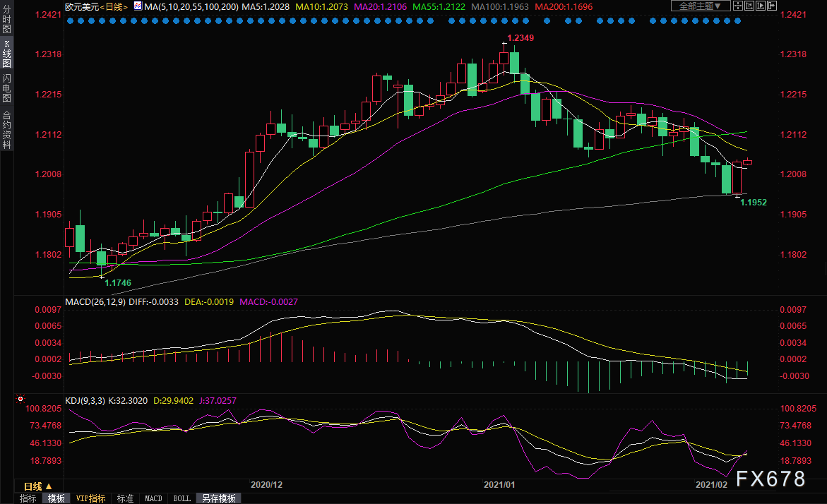The width and height of the screenshot is (827, 504).
Task: Click the 1.2349 high price label
Action: click(520, 38)
